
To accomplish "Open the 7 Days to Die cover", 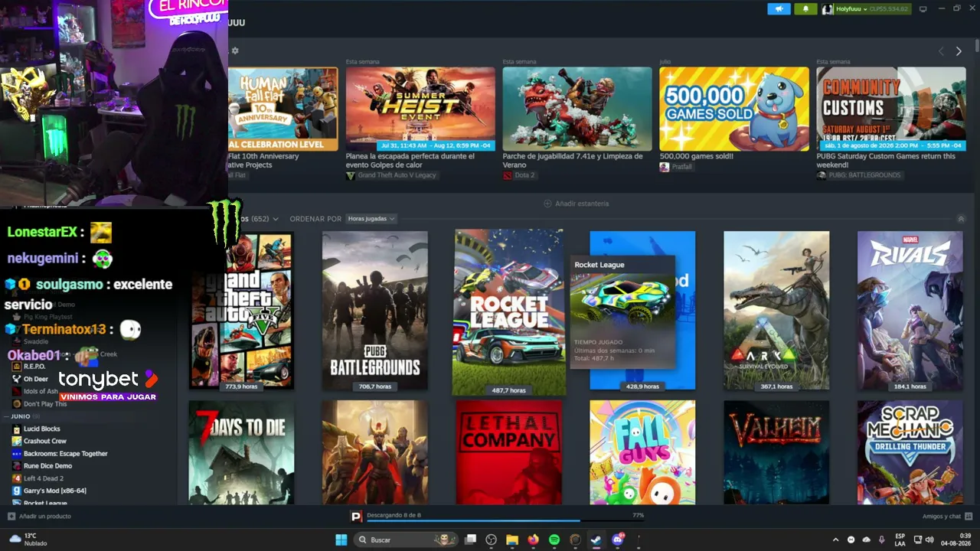I will click(x=242, y=452).
